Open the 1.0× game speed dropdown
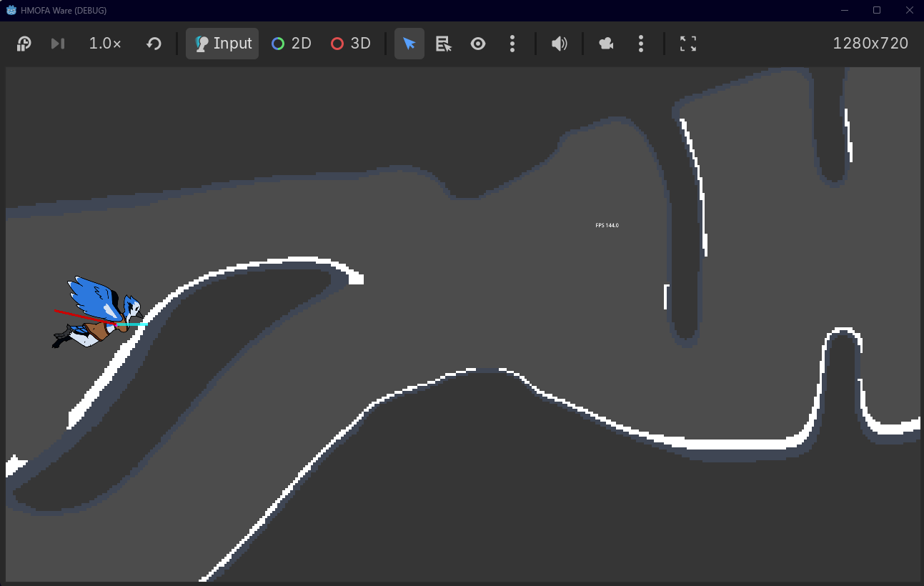 (x=105, y=44)
